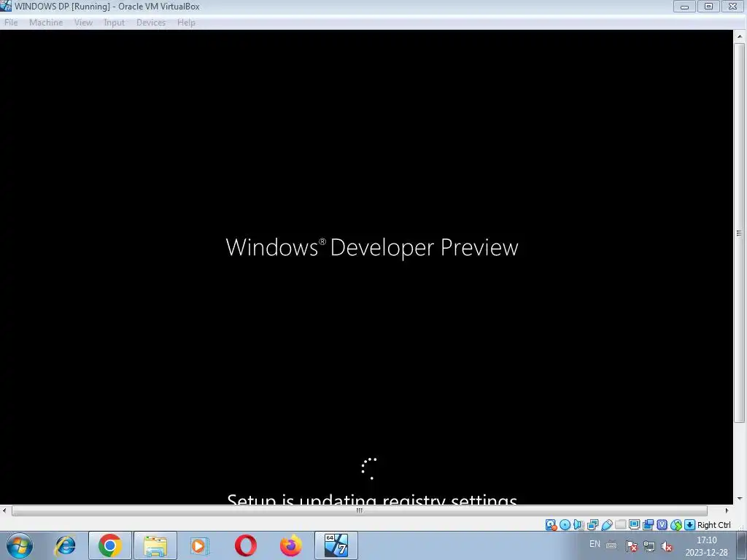This screenshot has width=747, height=560.
Task: Click the CPU virtualization 'V' indicator
Action: tap(662, 525)
